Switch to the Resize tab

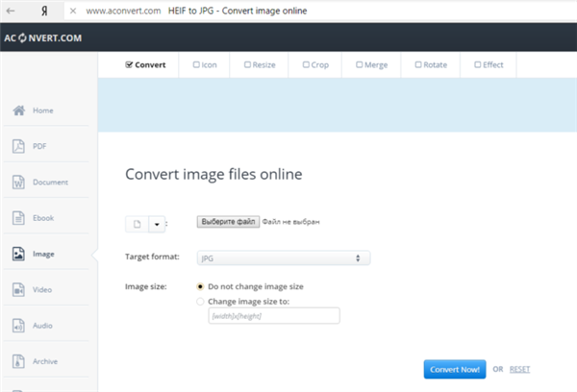(x=260, y=64)
